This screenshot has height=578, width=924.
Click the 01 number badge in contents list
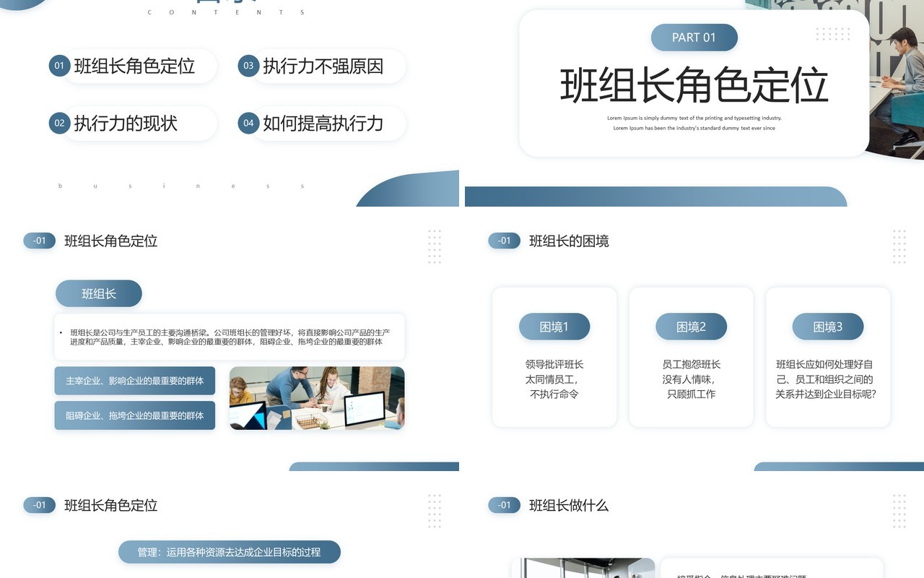(59, 66)
